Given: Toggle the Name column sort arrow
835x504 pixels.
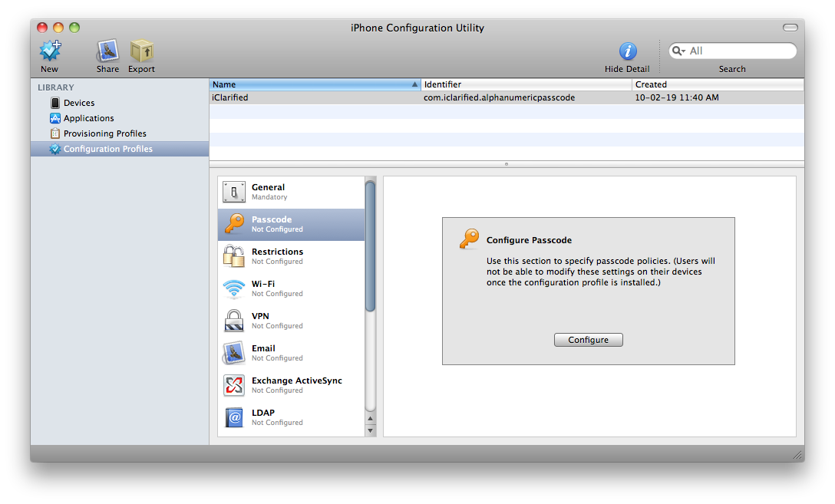Looking at the screenshot, I should coord(414,84).
